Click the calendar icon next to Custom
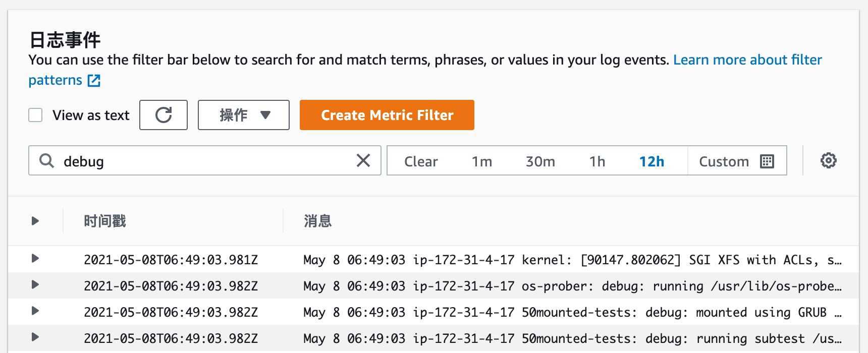 pos(767,161)
